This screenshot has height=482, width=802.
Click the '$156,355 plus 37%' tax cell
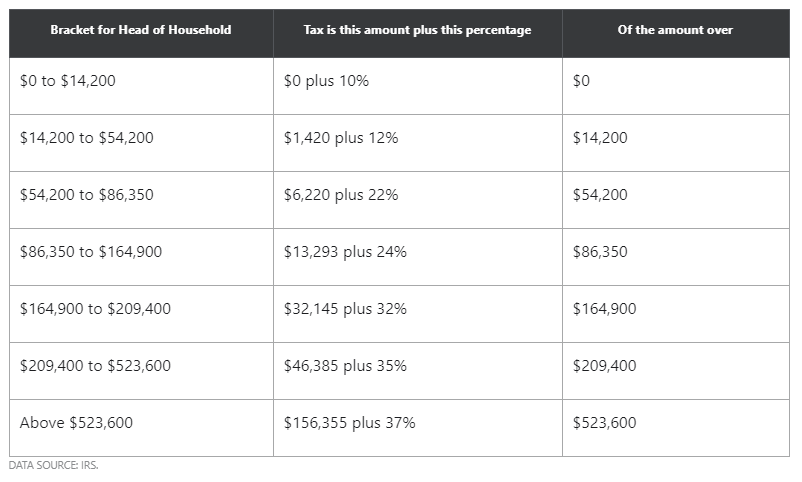(x=418, y=428)
